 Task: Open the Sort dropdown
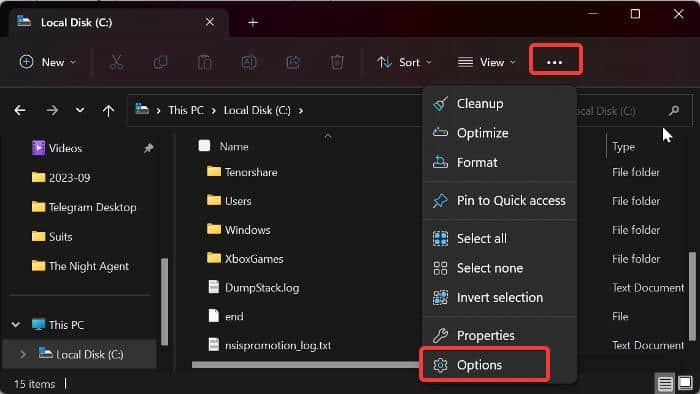click(x=404, y=62)
